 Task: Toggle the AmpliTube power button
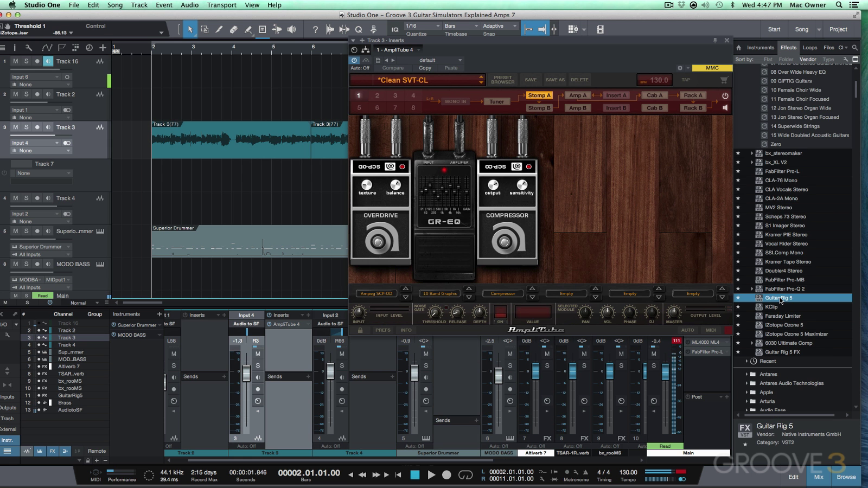(725, 95)
